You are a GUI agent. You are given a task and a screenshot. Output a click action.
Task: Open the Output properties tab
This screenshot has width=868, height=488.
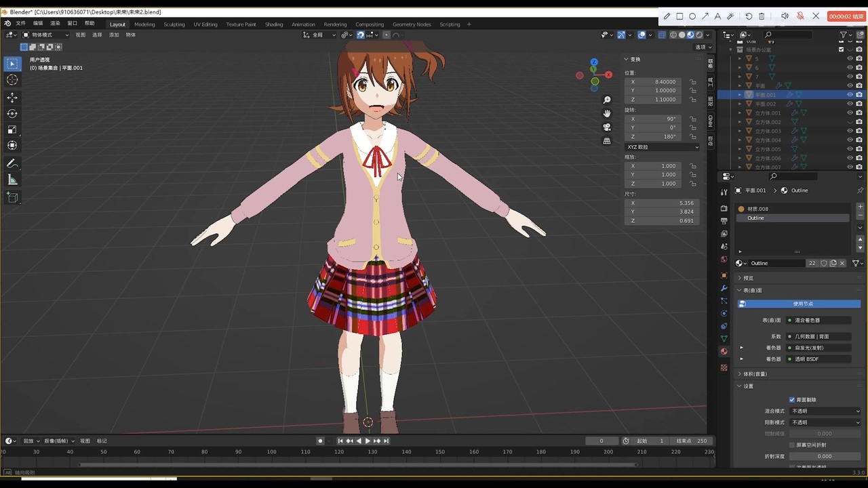724,221
